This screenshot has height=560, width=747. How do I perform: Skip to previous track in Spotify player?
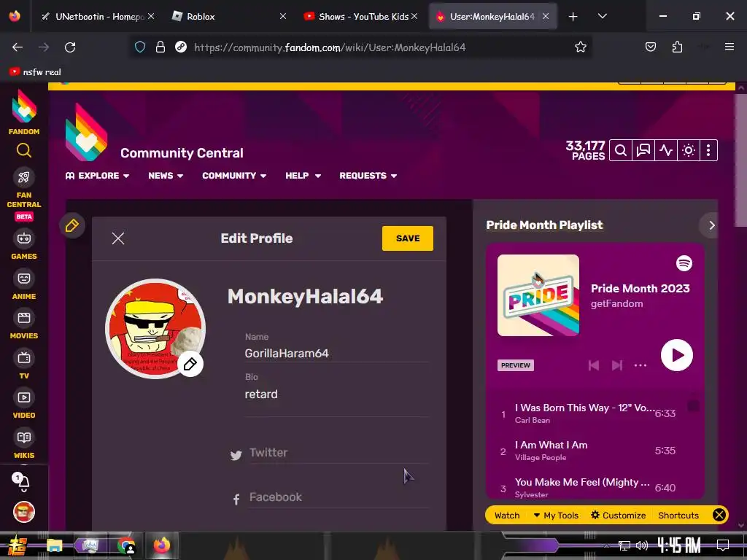point(594,365)
